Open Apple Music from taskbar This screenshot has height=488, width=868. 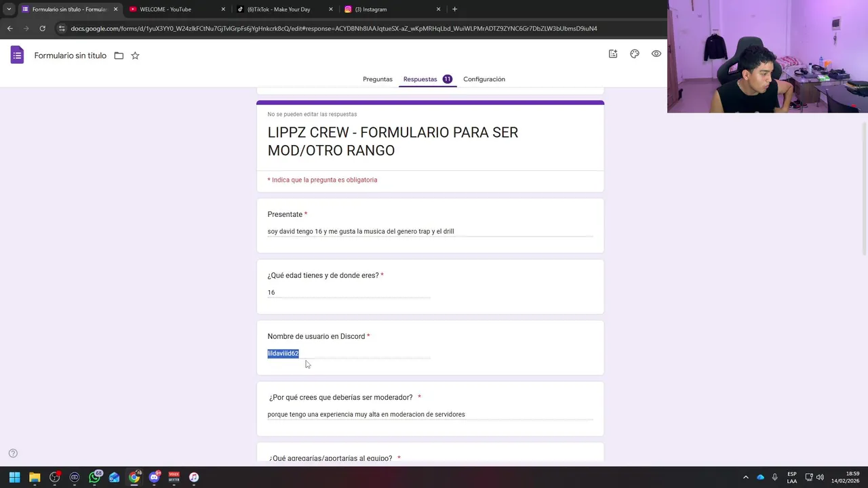point(194,477)
